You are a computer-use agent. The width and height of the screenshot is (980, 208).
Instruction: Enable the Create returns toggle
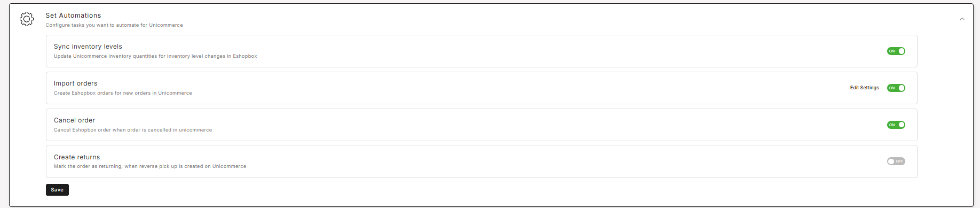pos(896,161)
